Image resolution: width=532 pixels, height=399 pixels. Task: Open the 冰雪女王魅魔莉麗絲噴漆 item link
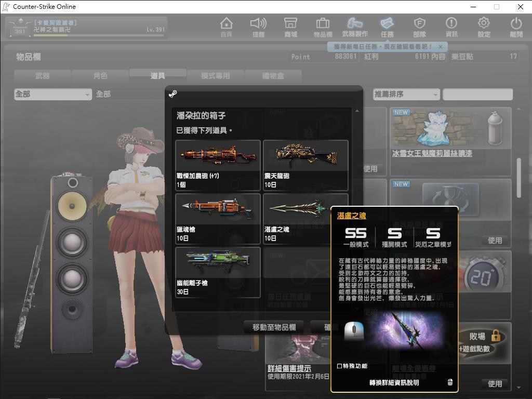(432, 153)
